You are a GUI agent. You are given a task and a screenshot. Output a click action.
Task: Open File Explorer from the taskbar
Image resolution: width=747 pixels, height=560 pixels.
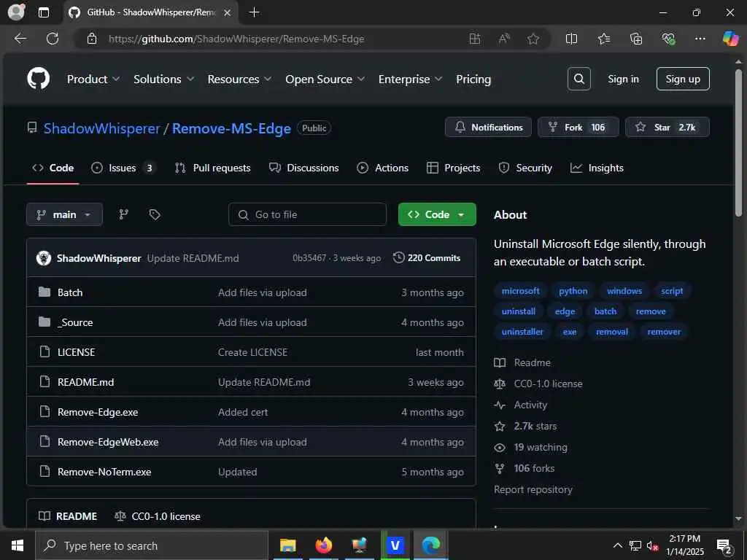coord(287,545)
